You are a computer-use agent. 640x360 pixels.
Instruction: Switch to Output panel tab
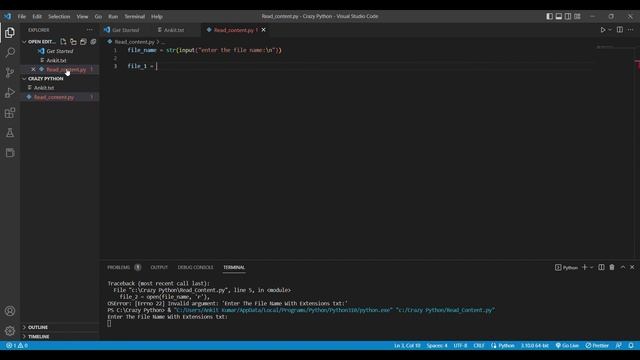click(x=159, y=267)
